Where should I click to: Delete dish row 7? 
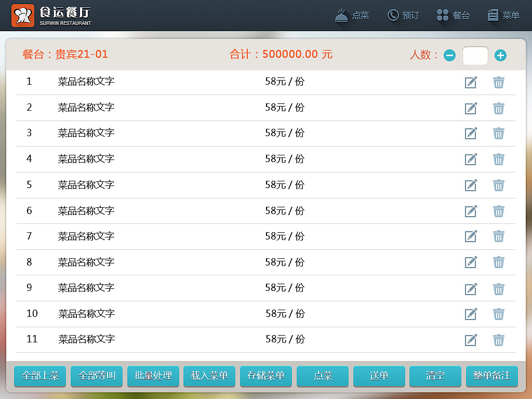[x=498, y=236]
